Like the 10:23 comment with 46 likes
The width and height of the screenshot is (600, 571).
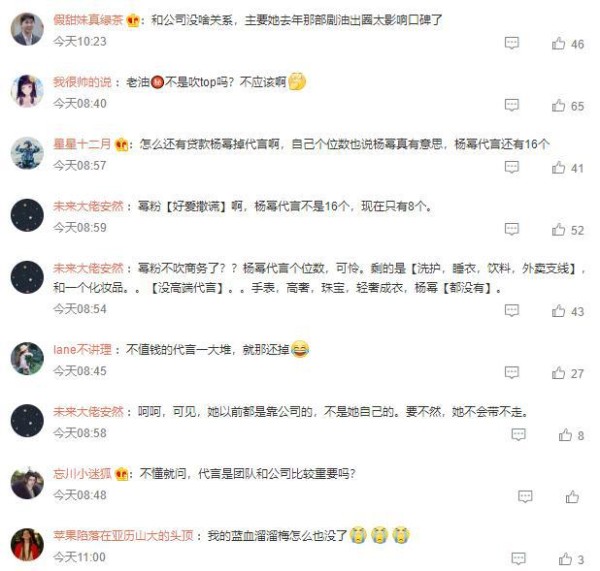click(558, 43)
